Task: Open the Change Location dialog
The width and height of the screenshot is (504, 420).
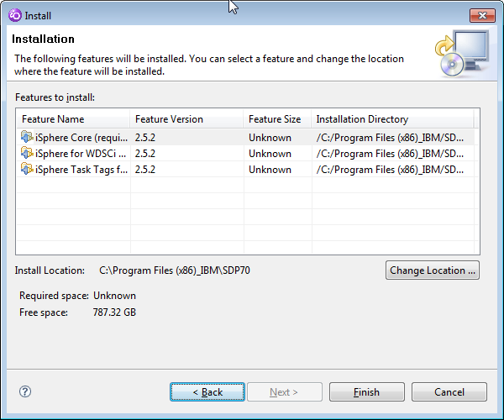Action: pos(433,270)
